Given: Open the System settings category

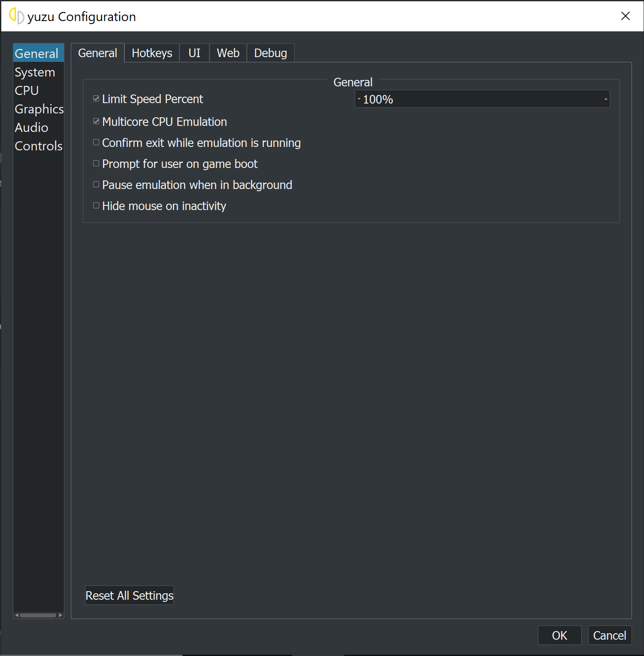Looking at the screenshot, I should click(39, 72).
